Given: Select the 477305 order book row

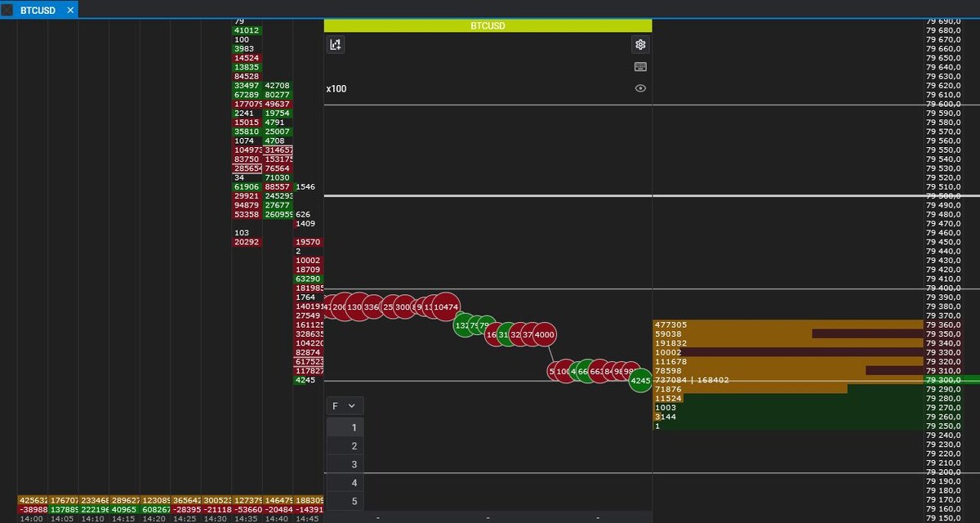Looking at the screenshot, I should 788,324.
